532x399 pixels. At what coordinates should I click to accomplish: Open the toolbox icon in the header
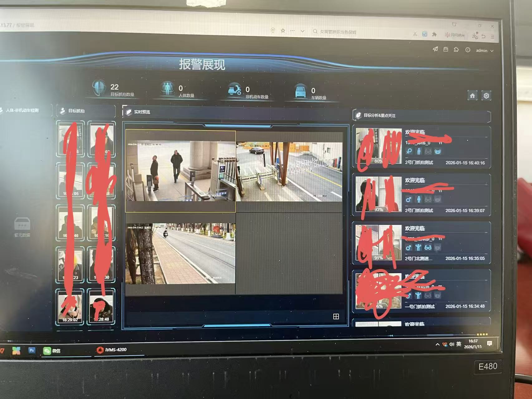tap(446, 50)
